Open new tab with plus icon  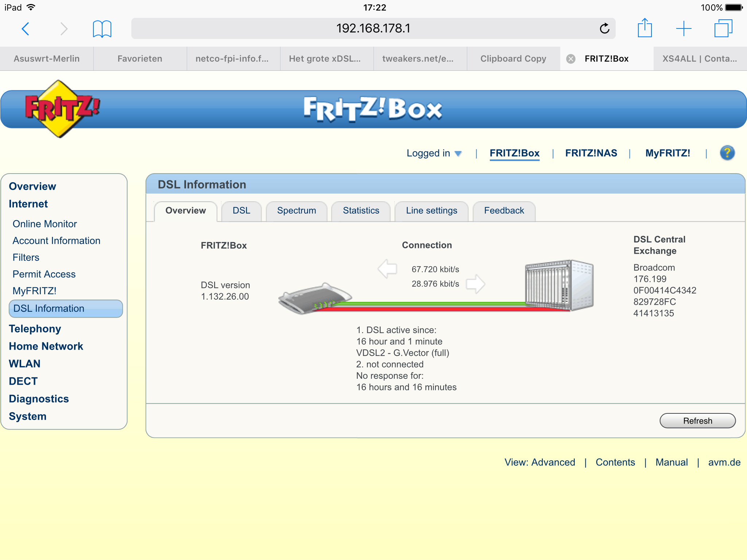pos(684,28)
